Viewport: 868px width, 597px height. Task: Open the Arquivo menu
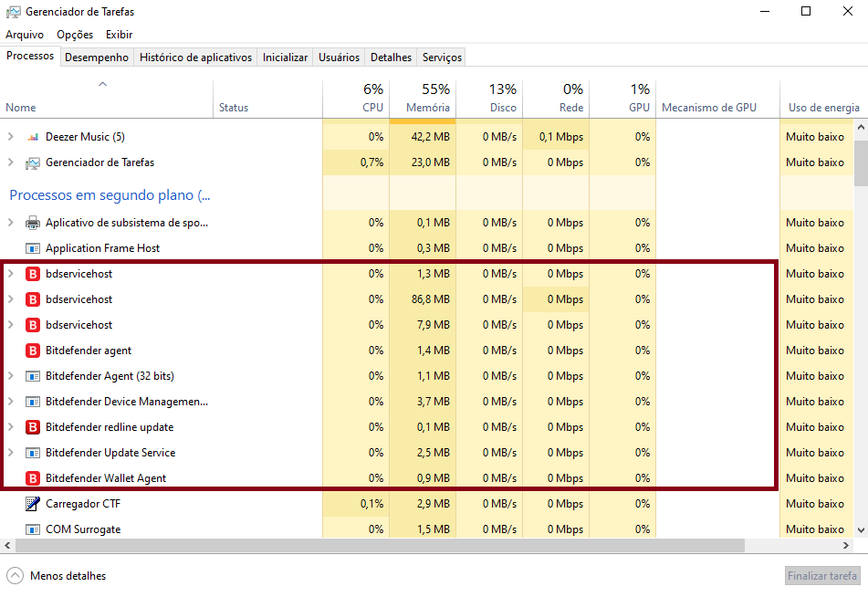click(25, 35)
